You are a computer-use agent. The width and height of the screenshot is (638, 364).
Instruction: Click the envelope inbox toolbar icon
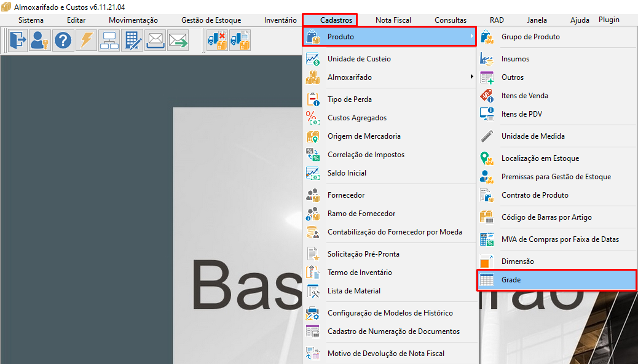pyautogui.click(x=156, y=41)
